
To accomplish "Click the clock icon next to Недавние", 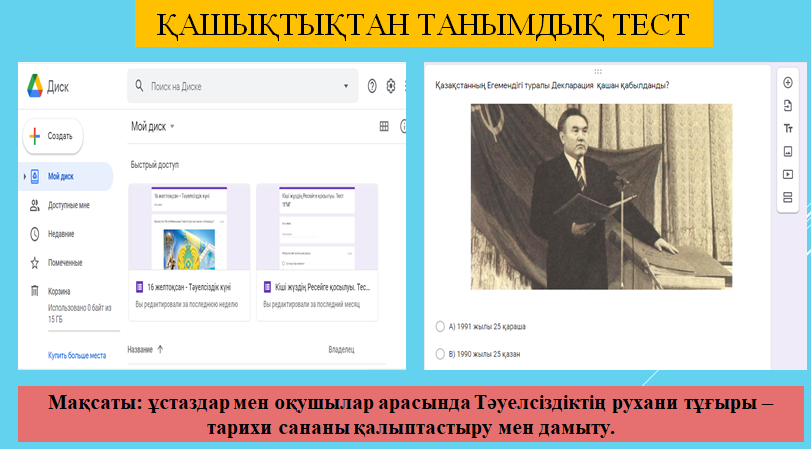I will click(x=35, y=234).
